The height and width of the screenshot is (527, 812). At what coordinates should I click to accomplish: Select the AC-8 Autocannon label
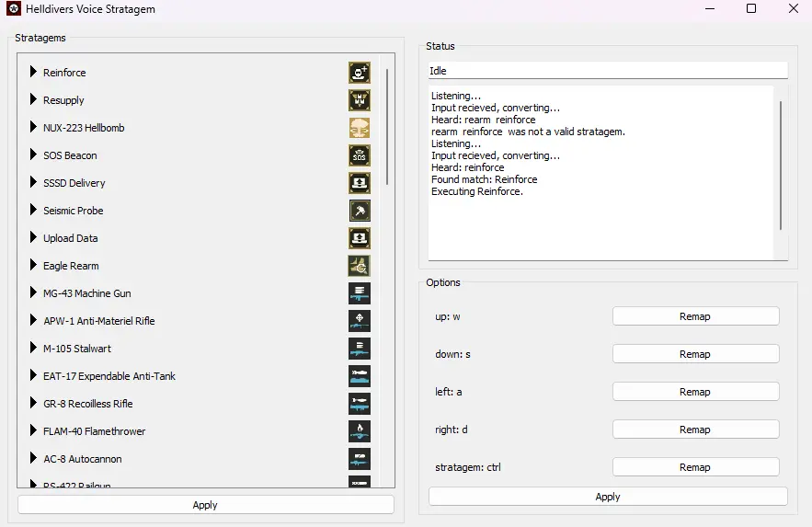click(83, 459)
